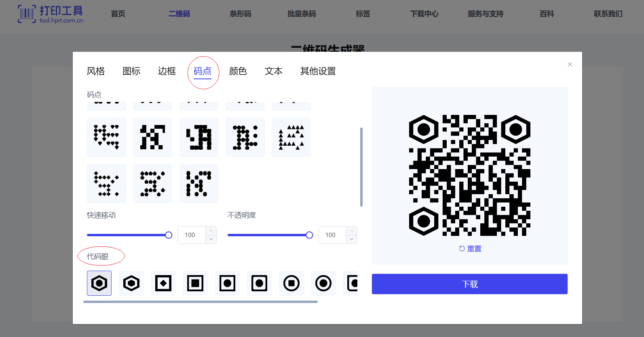Choose the circle eye with circle center
Screen dimensions: 644x337
pos(323,283)
